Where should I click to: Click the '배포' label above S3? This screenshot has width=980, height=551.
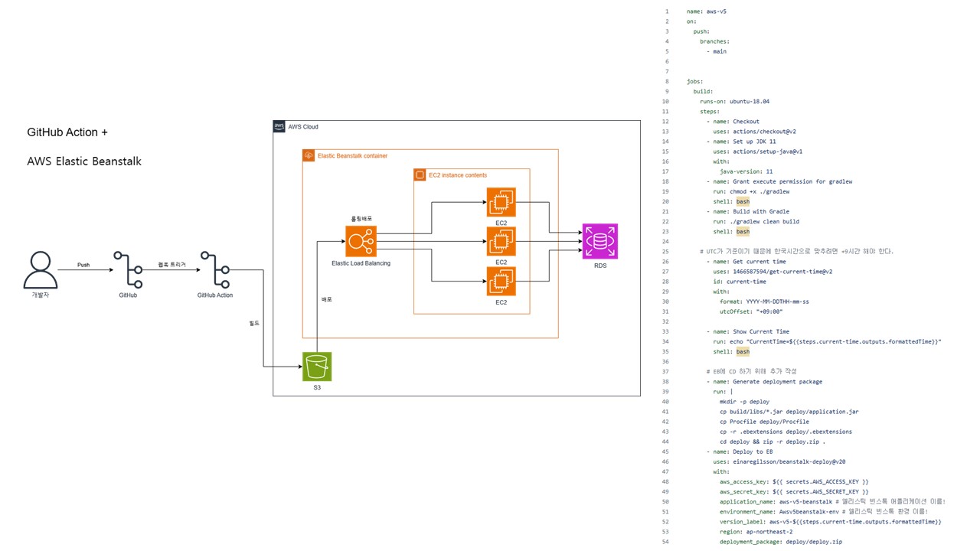tap(327, 299)
